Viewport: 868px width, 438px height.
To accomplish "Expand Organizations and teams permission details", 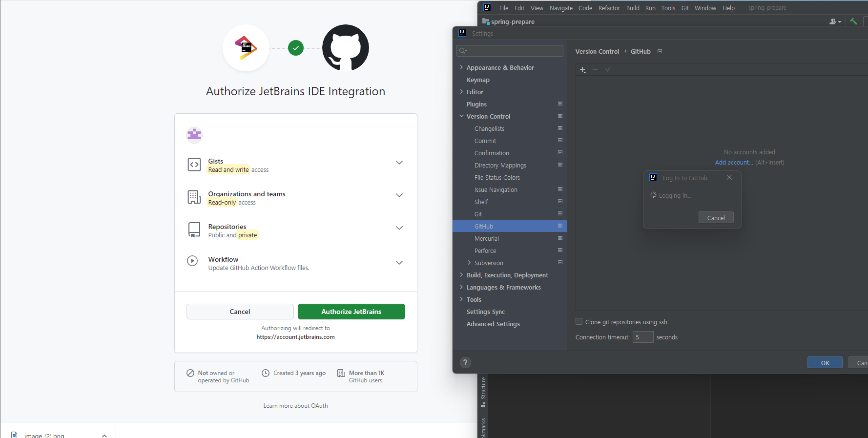I will coord(399,195).
